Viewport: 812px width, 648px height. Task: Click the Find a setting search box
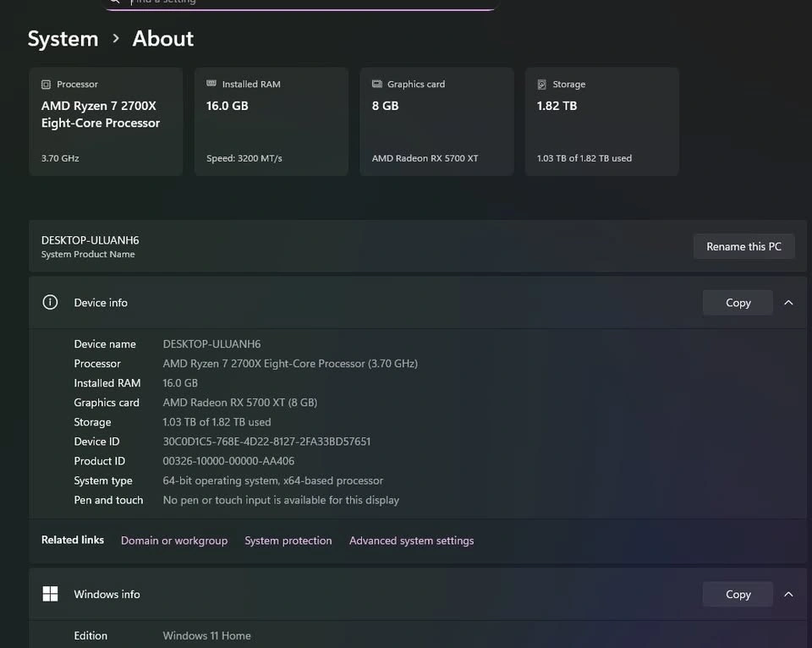coord(301,3)
